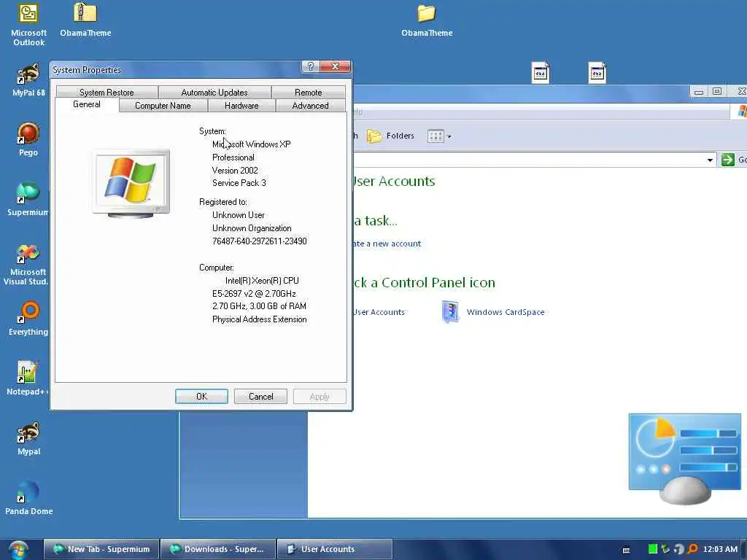This screenshot has height=560, width=747.
Task: Expand the address bar dropdown arrow
Action: tap(710, 160)
